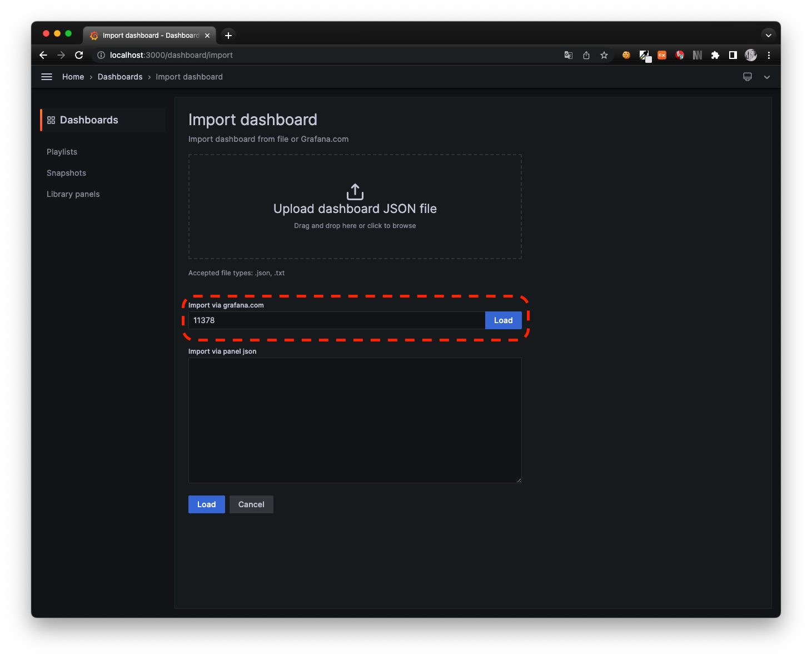
Task: Open Chrome three-dot menu
Action: 769,55
